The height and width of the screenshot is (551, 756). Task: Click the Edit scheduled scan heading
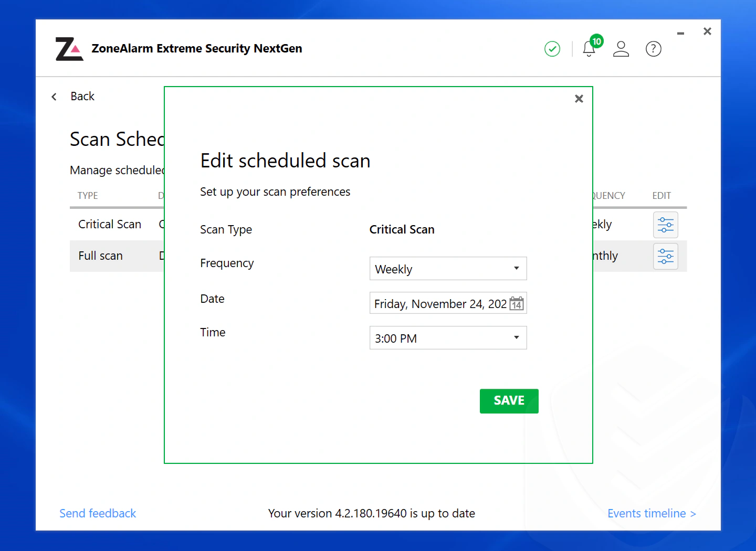(286, 161)
